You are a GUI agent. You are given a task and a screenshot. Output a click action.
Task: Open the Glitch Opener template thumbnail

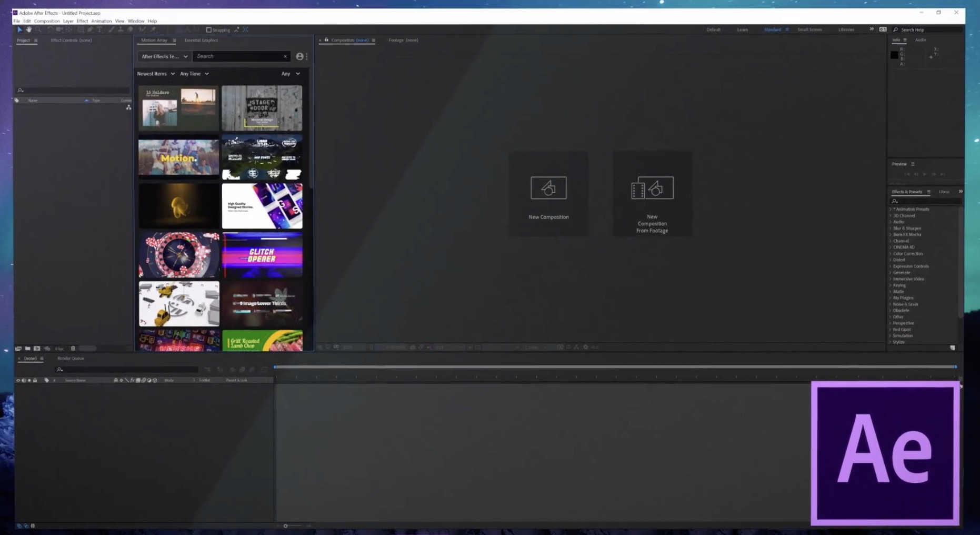[262, 255]
